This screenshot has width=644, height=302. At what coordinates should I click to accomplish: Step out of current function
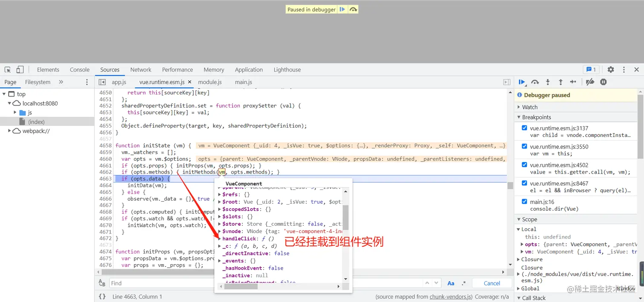[561, 82]
